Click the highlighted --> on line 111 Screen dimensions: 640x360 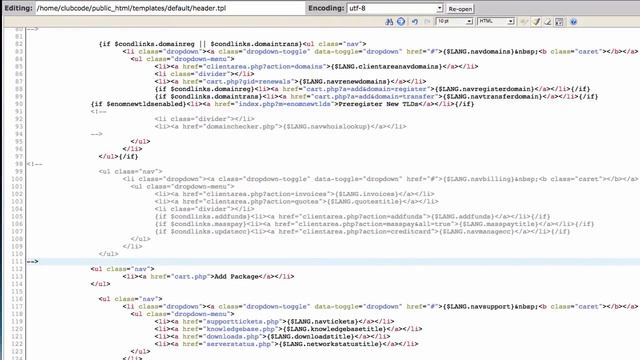coord(33,261)
